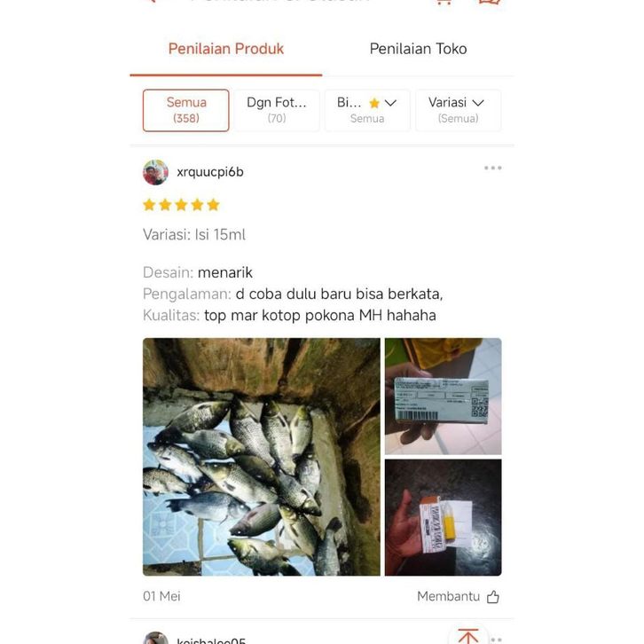This screenshot has height=644, width=644.
Task: Open xrquucpi6b's profile avatar
Action: pos(155,172)
